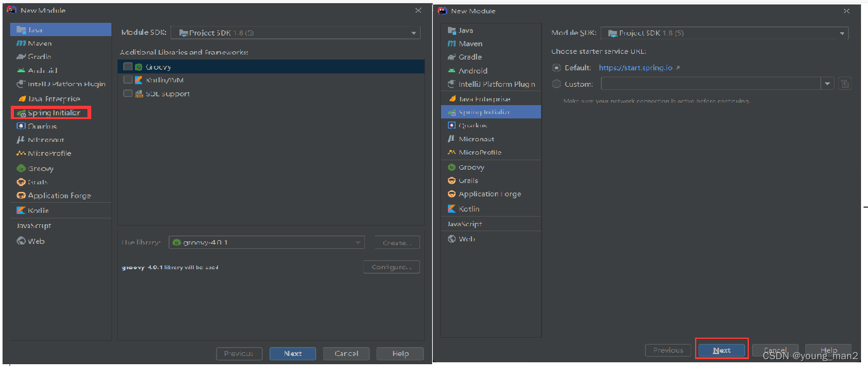Click Previous button in right window
Viewport: 868px width, 368px height.
click(668, 350)
